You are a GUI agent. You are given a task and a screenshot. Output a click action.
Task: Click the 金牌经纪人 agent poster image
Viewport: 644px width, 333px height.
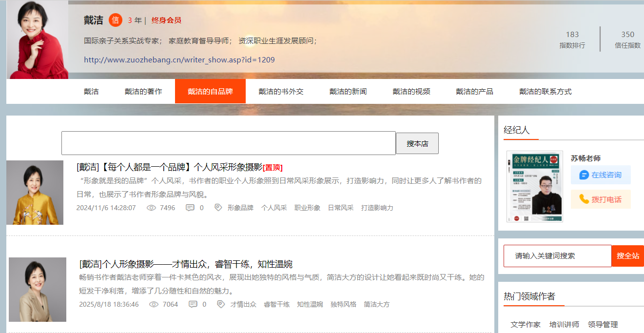click(x=535, y=187)
